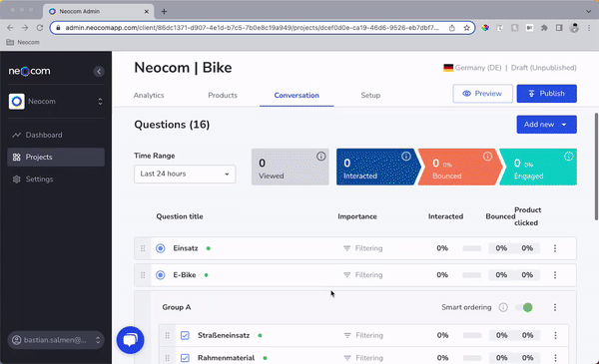Select the Conversation tab
599x364 pixels.
click(x=297, y=96)
